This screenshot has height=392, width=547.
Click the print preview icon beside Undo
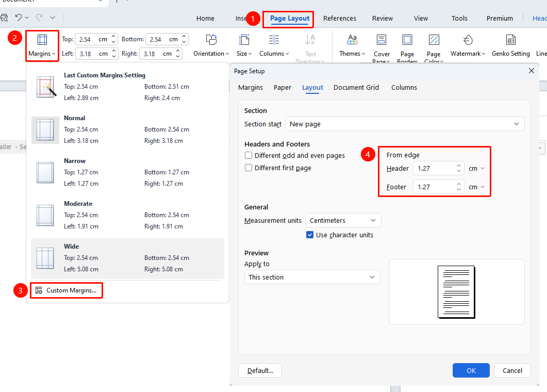coord(4,18)
